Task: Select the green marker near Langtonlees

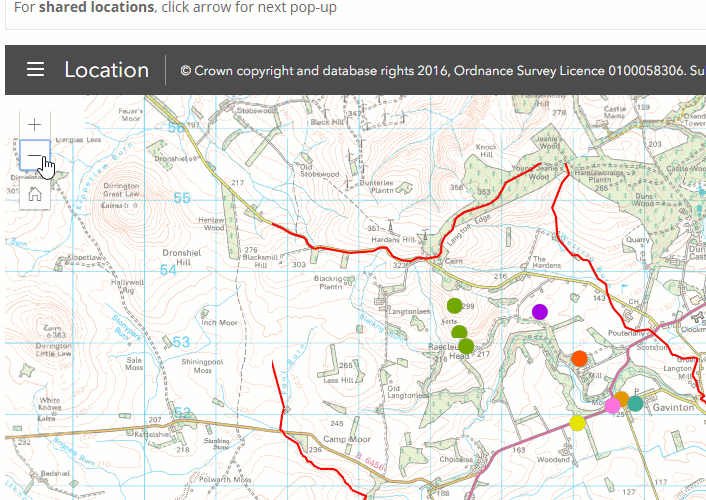Action: [x=454, y=306]
